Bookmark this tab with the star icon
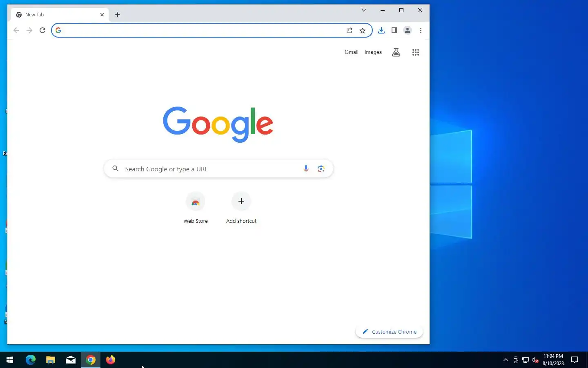 click(363, 30)
